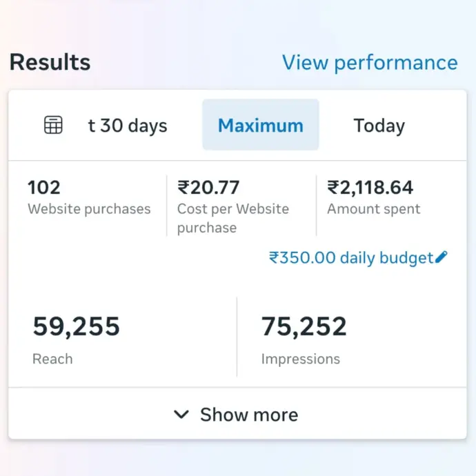The width and height of the screenshot is (476, 476).
Task: Open the View performance link
Action: pos(369,62)
